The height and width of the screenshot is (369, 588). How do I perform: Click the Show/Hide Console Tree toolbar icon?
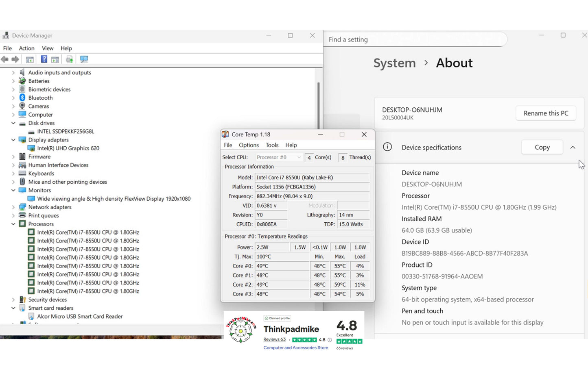30,59
